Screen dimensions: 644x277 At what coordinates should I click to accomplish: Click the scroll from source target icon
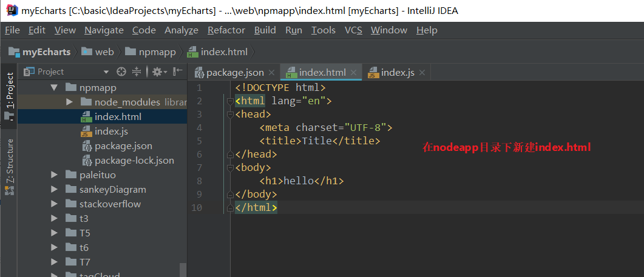[121, 72]
